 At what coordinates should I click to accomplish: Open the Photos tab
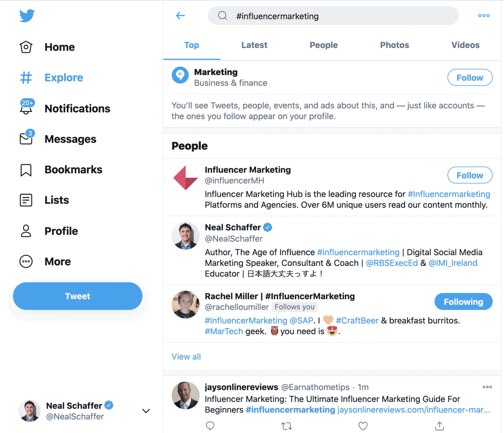point(394,45)
